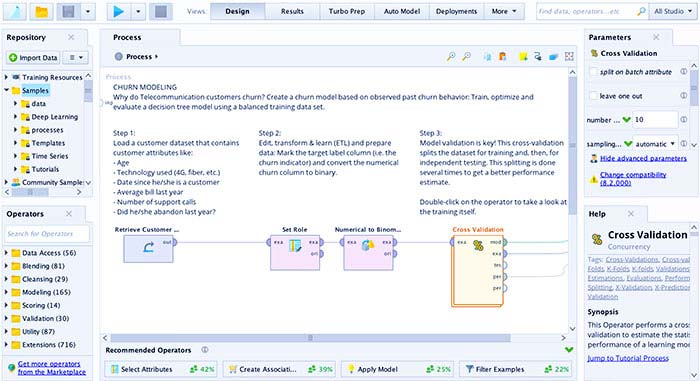
Task: Open the save options dropdown arrow
Action: [x=88, y=11]
